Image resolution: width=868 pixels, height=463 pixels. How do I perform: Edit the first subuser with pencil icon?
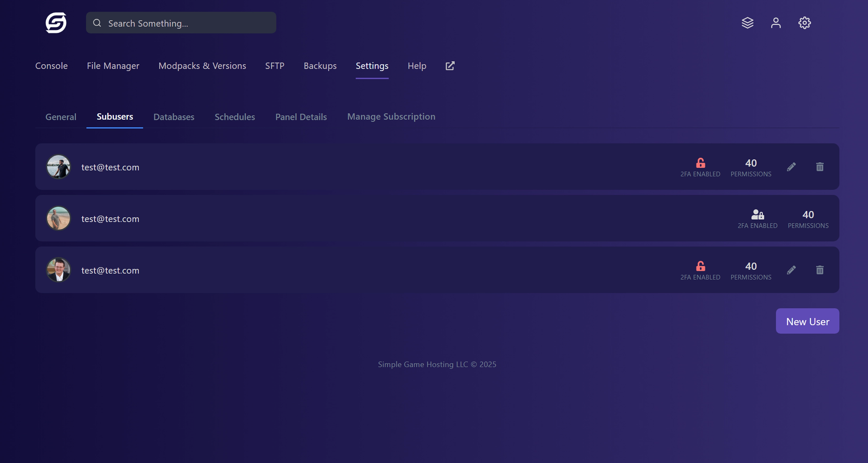[791, 167]
